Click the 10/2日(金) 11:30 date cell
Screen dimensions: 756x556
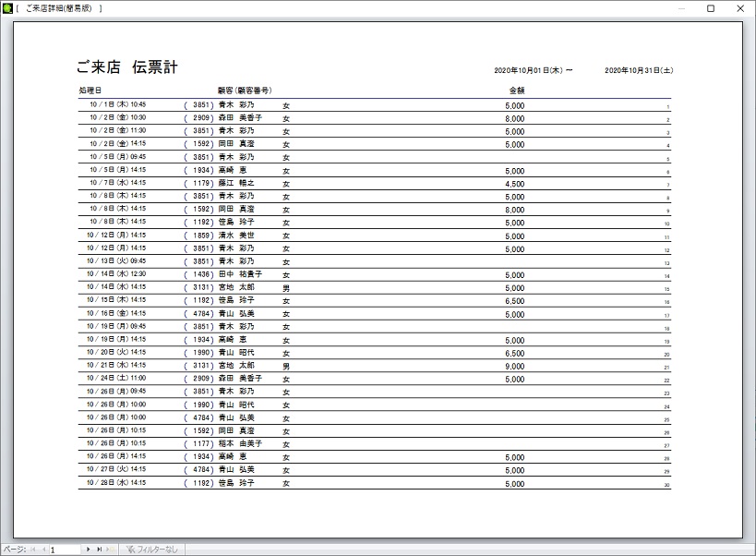coord(117,130)
